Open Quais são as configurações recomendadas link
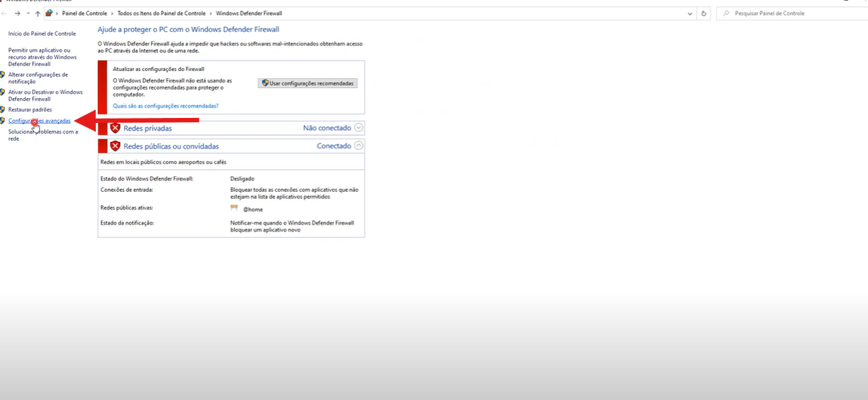Viewport: 868px width, 400px height. click(166, 106)
